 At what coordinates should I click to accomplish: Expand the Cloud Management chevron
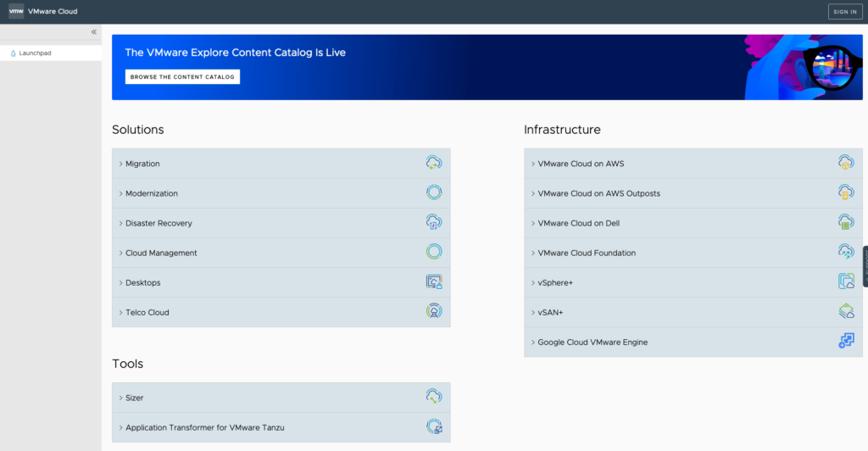pos(120,253)
